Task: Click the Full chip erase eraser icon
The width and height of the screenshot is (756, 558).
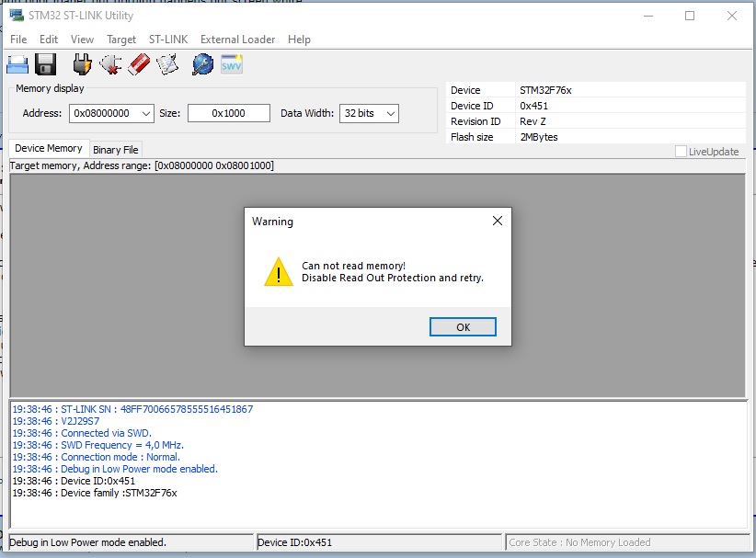Action: pyautogui.click(x=139, y=64)
